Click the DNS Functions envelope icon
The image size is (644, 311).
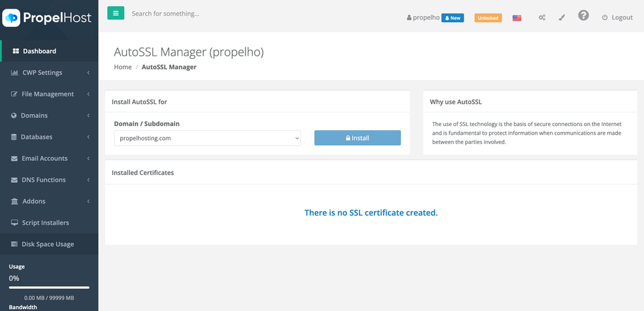point(14,180)
